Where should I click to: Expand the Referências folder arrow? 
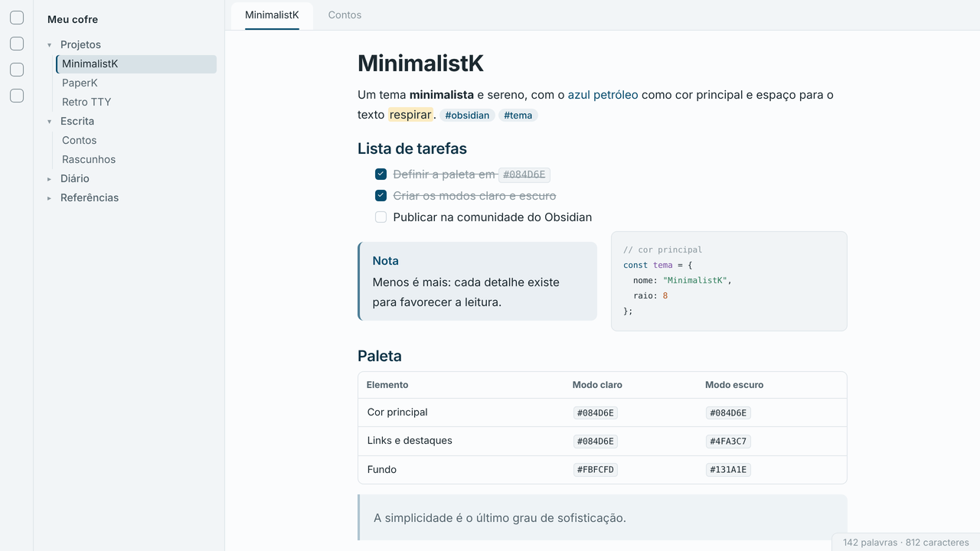click(x=50, y=198)
